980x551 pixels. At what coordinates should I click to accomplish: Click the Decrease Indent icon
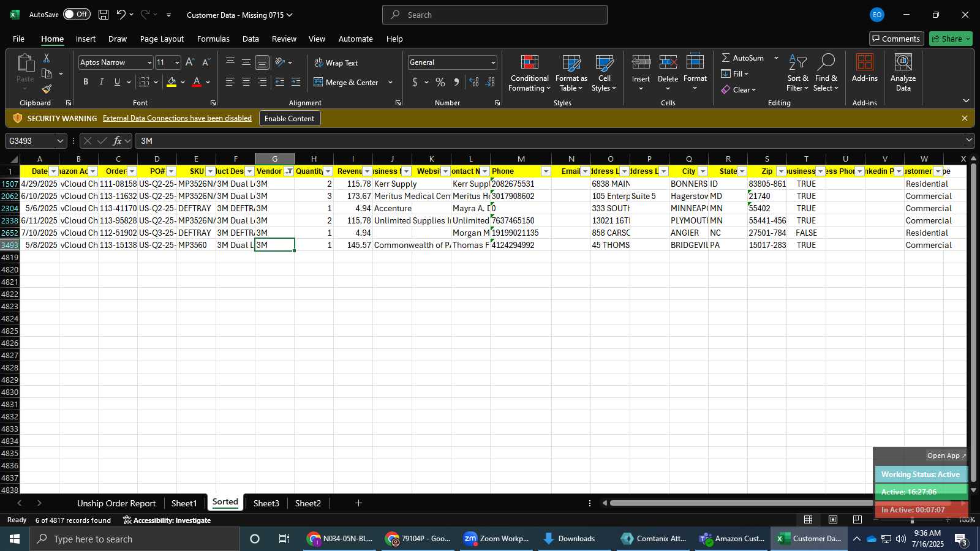click(x=280, y=82)
